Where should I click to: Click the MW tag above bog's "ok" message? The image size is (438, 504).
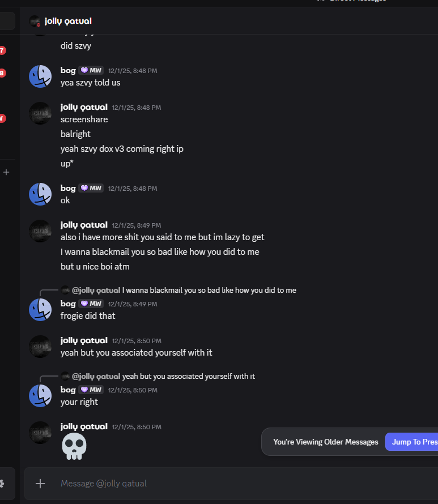(91, 188)
